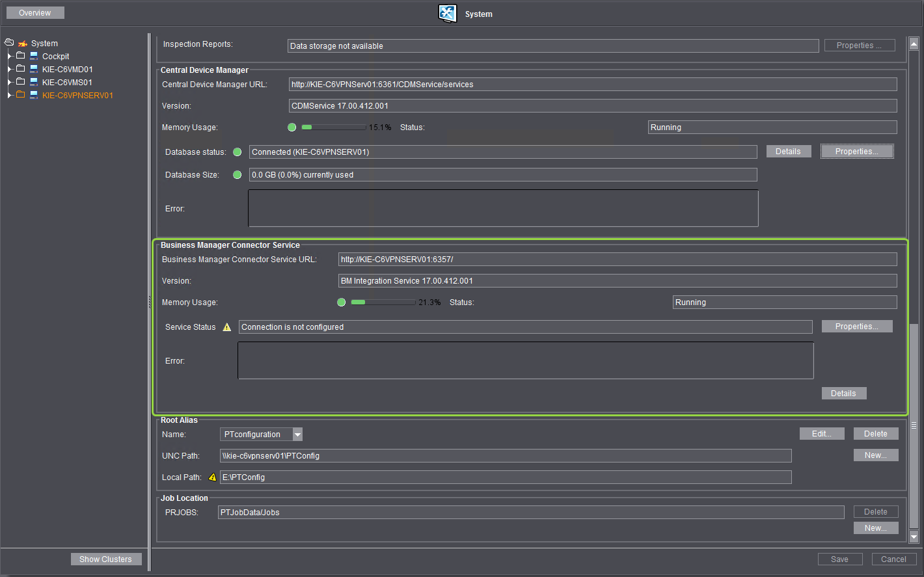Click the System icon in the title bar

click(x=447, y=13)
